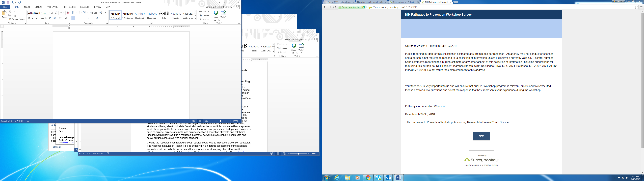Open the REFERENCES ribbon tab
This screenshot has width=644, height=181.
coord(70,7)
